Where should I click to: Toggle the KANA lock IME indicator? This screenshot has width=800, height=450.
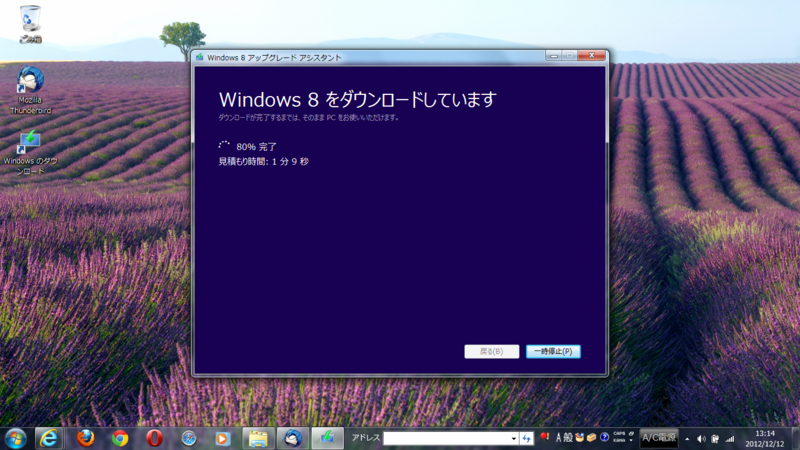[x=619, y=440]
